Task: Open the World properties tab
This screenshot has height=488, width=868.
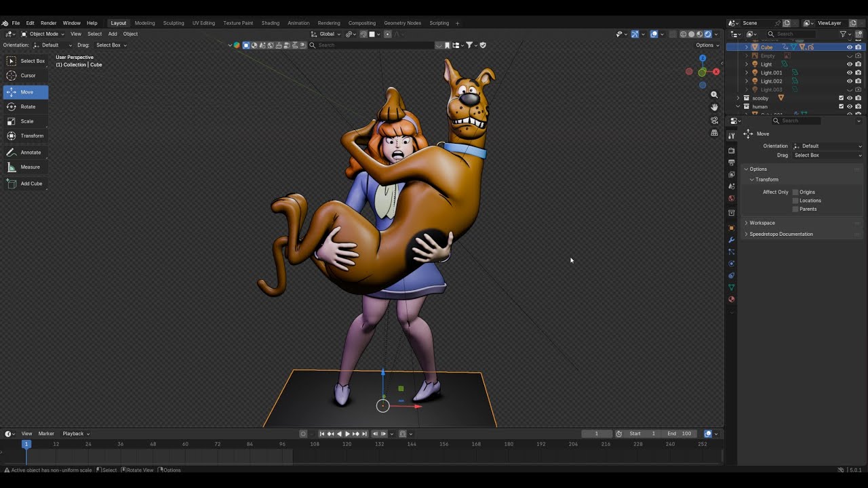Action: pos(731,199)
